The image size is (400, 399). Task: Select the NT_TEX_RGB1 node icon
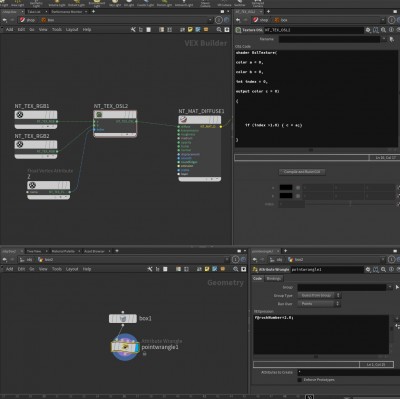[20, 115]
